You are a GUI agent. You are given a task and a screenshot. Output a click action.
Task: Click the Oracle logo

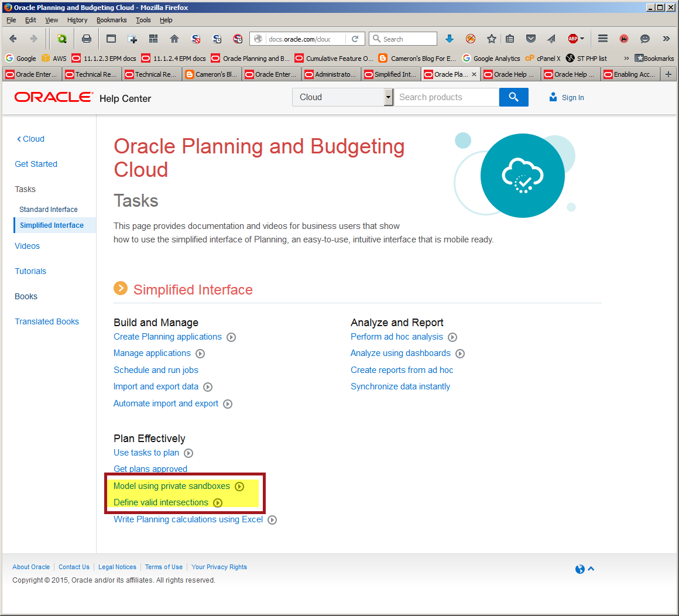(x=54, y=97)
